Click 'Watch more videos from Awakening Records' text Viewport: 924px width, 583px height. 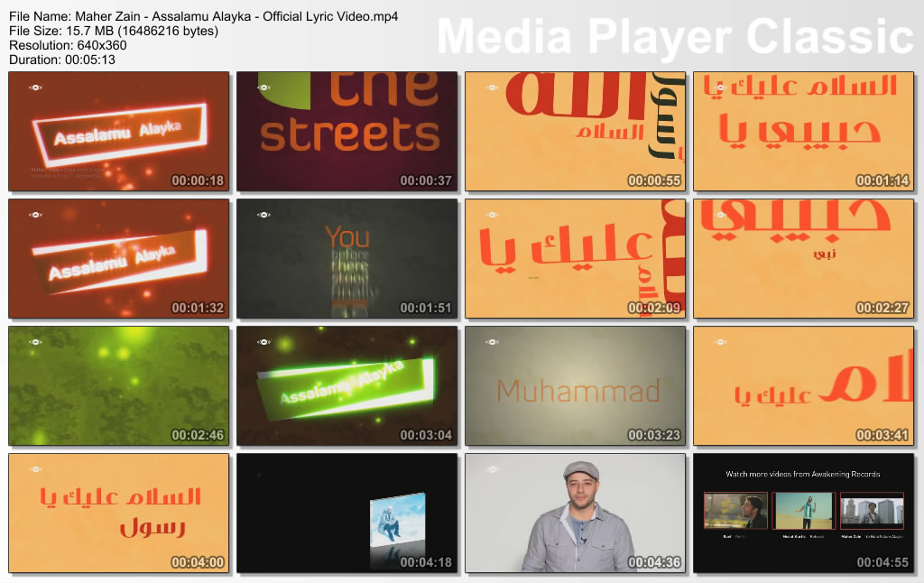[803, 474]
